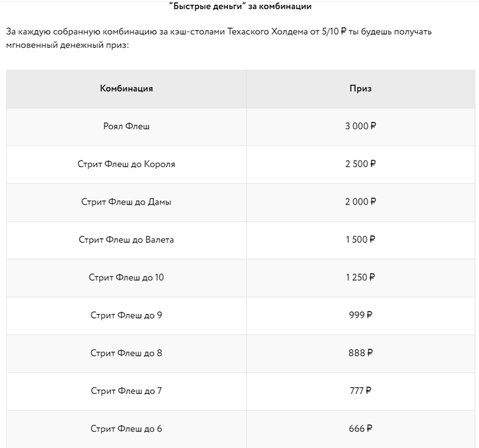Select the Приз column header
This screenshot has width=479, height=448.
point(361,89)
